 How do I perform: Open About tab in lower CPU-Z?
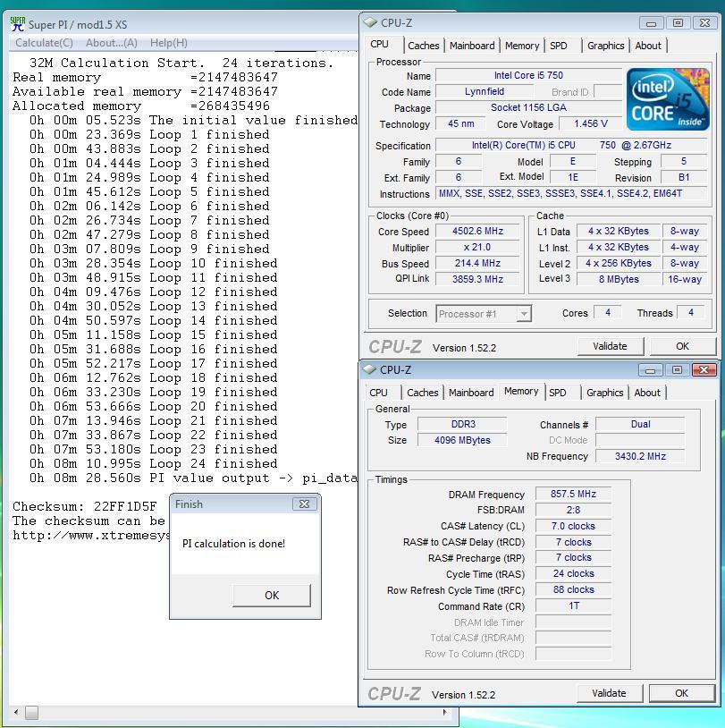(647, 393)
